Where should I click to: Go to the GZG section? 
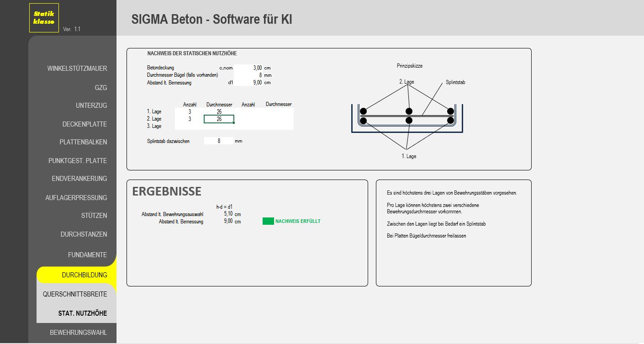100,88
